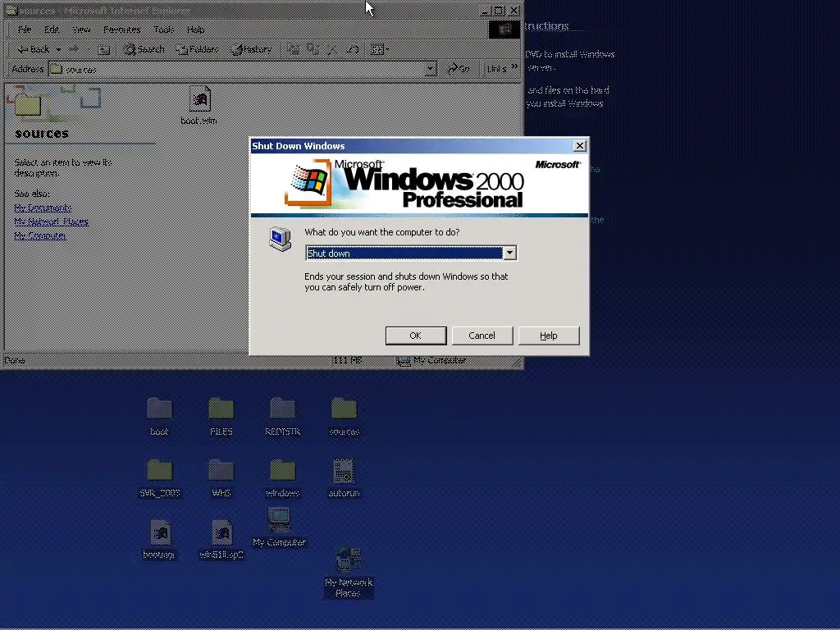Open Help in the Shut Down dialog
The image size is (840, 630).
point(549,336)
